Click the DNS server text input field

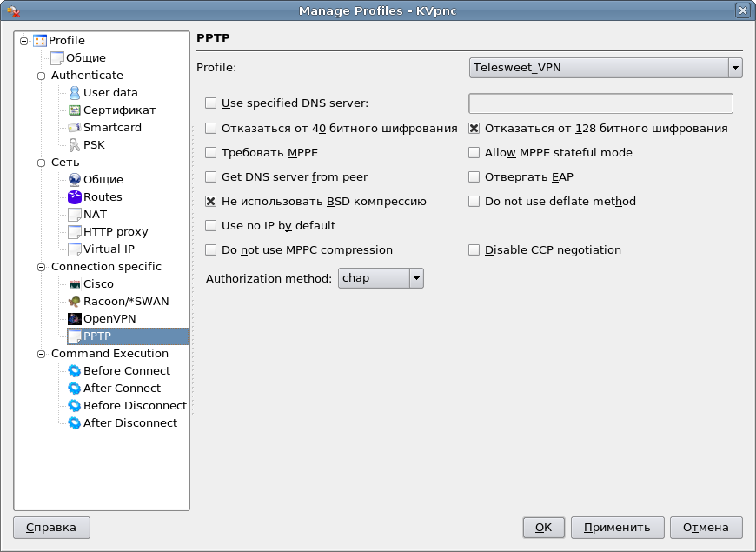[600, 103]
